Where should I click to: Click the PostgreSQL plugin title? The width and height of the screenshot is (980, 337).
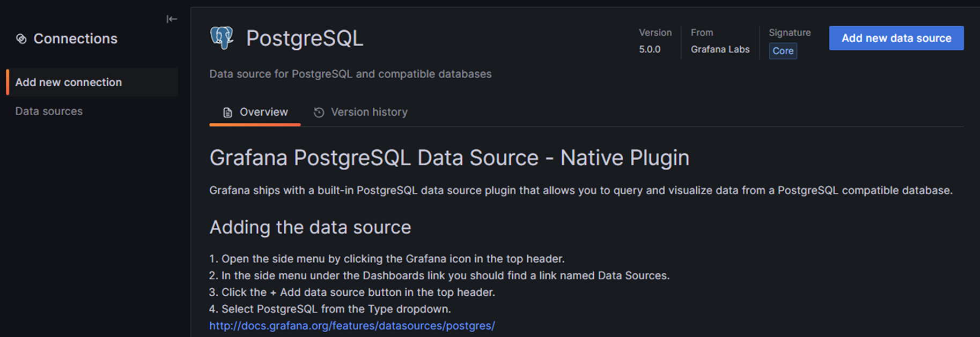304,38
